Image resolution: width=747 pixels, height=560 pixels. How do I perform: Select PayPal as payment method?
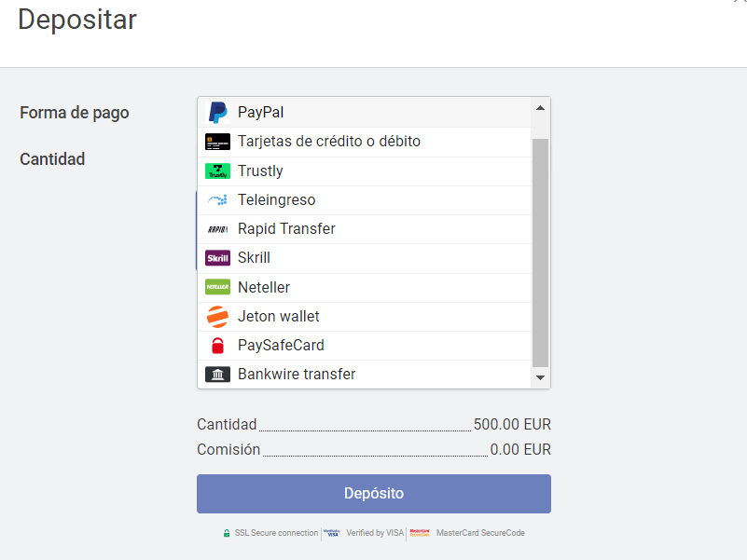click(x=260, y=112)
